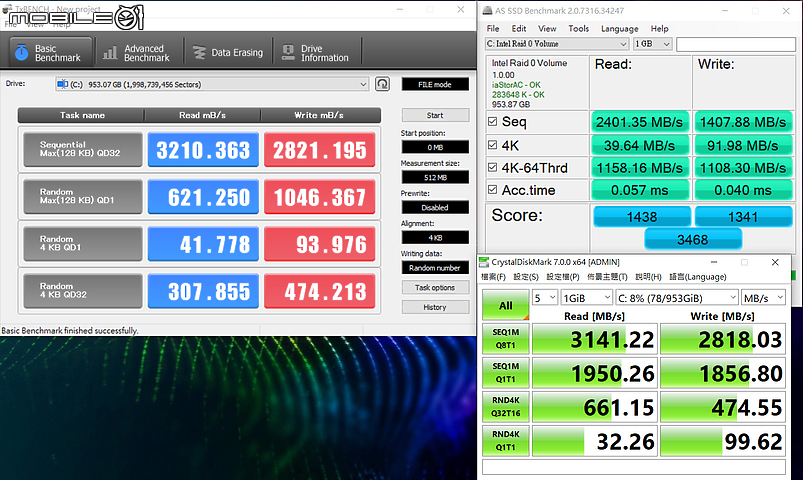Click the CrystalDiskMark title icon
803x480 pixels.
point(484,262)
